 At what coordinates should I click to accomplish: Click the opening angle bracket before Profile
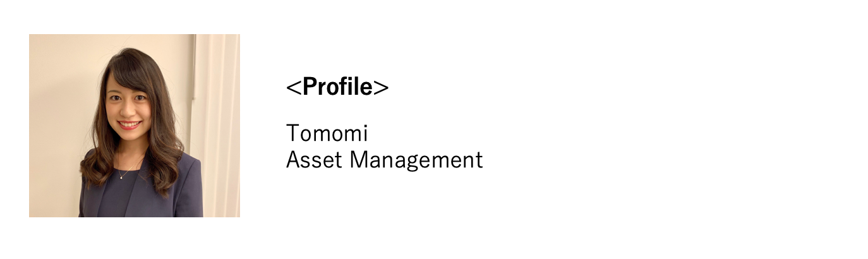coord(293,88)
